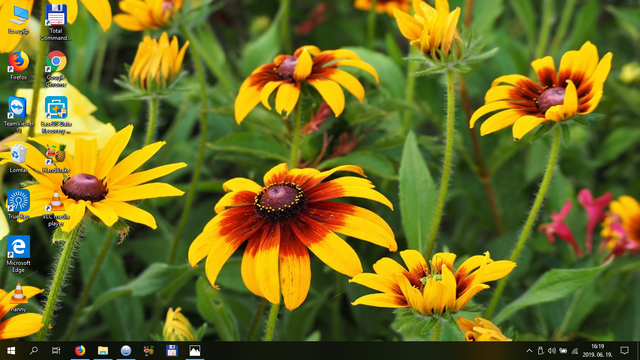Open the safely remove hardware USB tray icon
This screenshot has width=640, height=360.
tap(540, 351)
